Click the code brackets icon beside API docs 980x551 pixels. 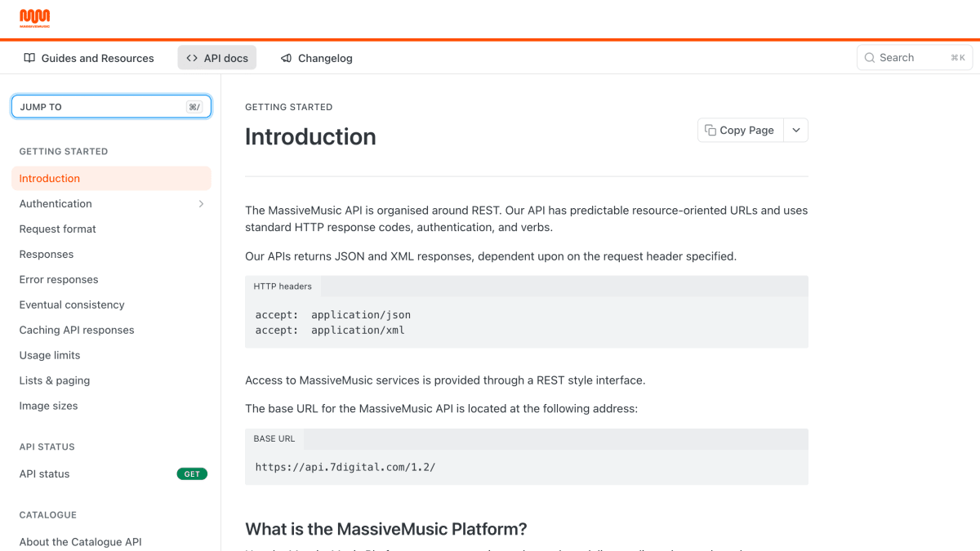[192, 58]
